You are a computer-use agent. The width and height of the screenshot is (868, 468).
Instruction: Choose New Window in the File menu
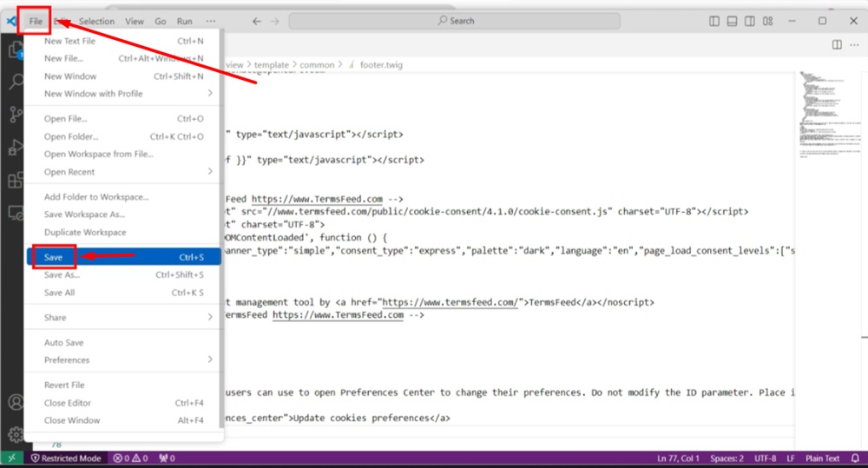click(124, 76)
